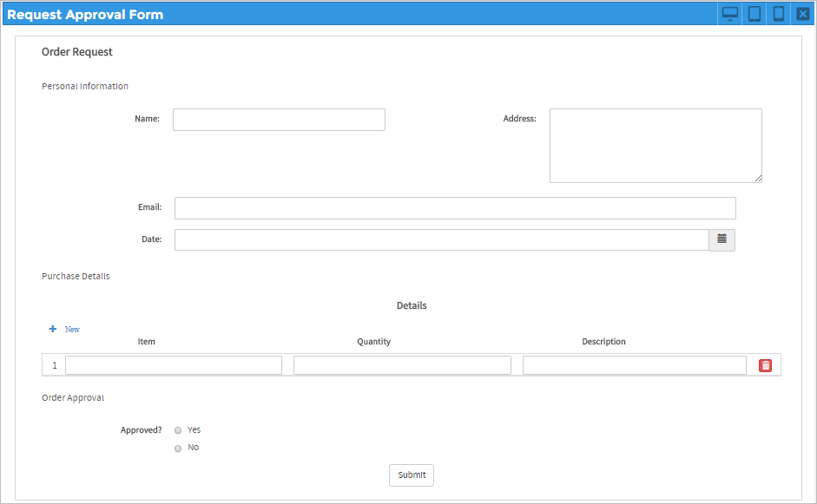Select the Item field in row 1
This screenshot has width=817, height=504.
[x=174, y=365]
